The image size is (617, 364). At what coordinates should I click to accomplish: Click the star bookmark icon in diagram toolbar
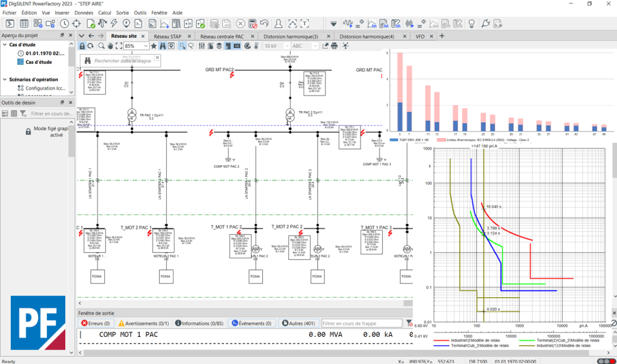pos(154,46)
